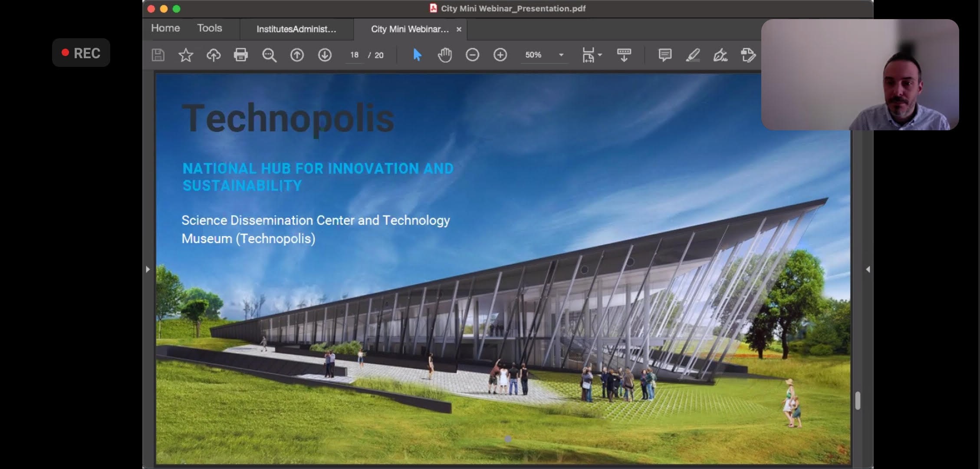Expand the right tools pane arrow
Image resolution: width=980 pixels, height=469 pixels.
coord(868,269)
